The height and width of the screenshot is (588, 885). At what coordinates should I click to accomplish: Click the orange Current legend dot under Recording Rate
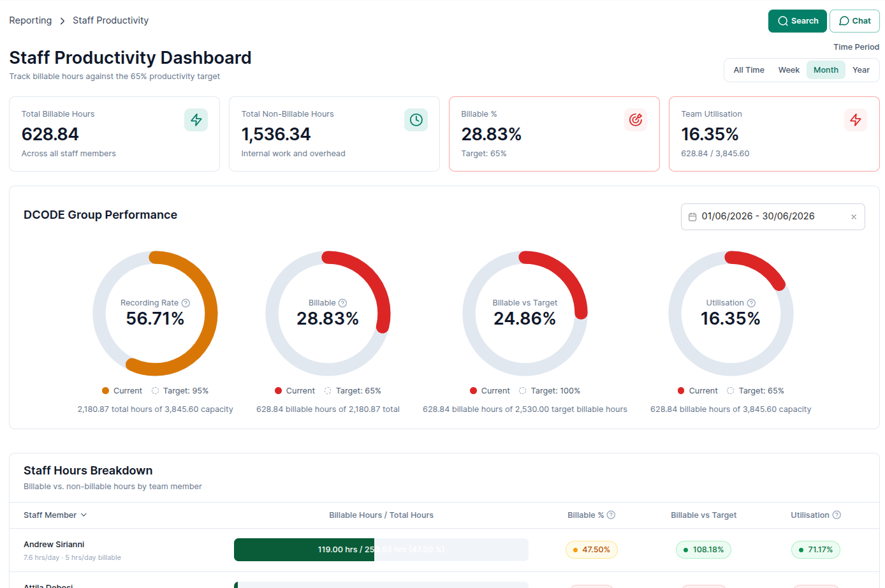[x=106, y=391]
